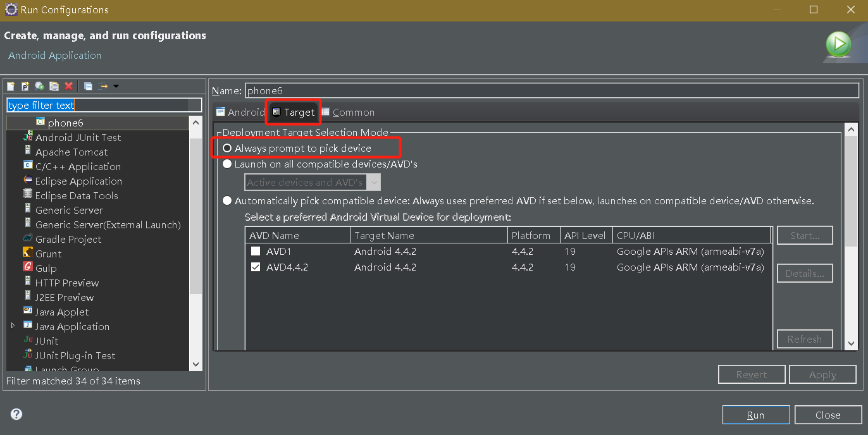This screenshot has height=435, width=868.
Task: Open filter launch configurations menu arrow
Action: (116, 87)
